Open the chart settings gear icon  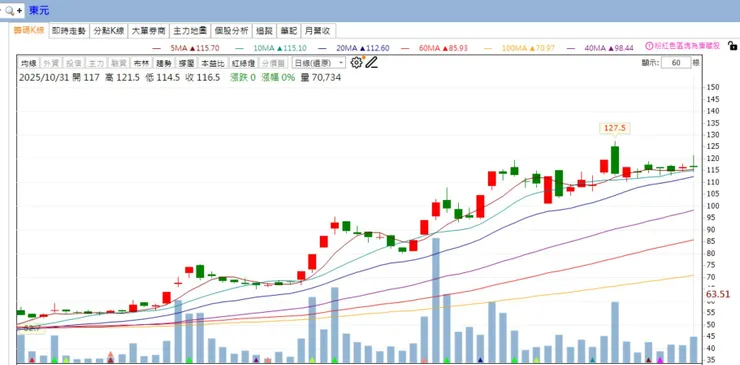[x=356, y=62]
